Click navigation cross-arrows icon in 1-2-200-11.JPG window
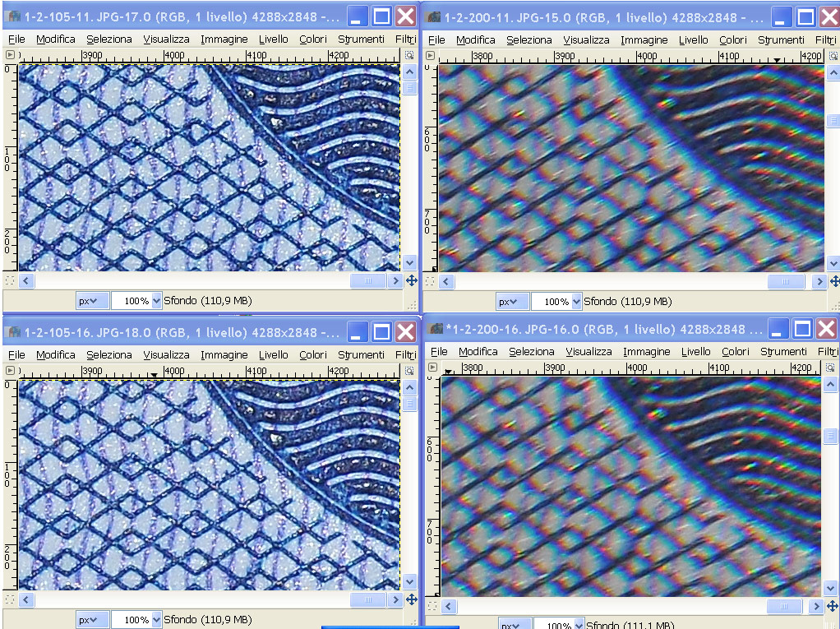840x629 pixels. pyautogui.click(x=834, y=280)
